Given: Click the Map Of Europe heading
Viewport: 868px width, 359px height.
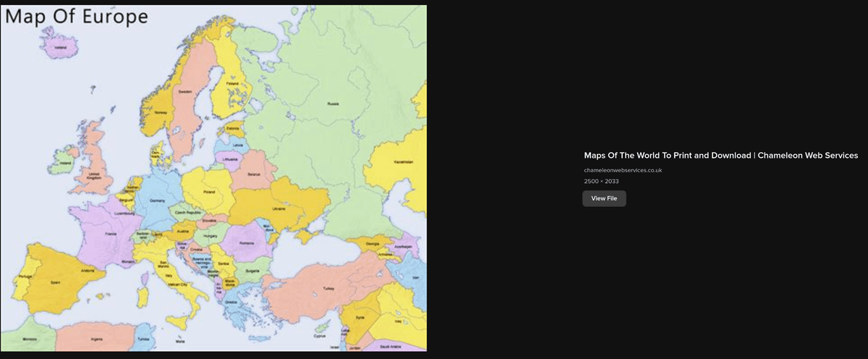Looking at the screenshot, I should tap(77, 17).
